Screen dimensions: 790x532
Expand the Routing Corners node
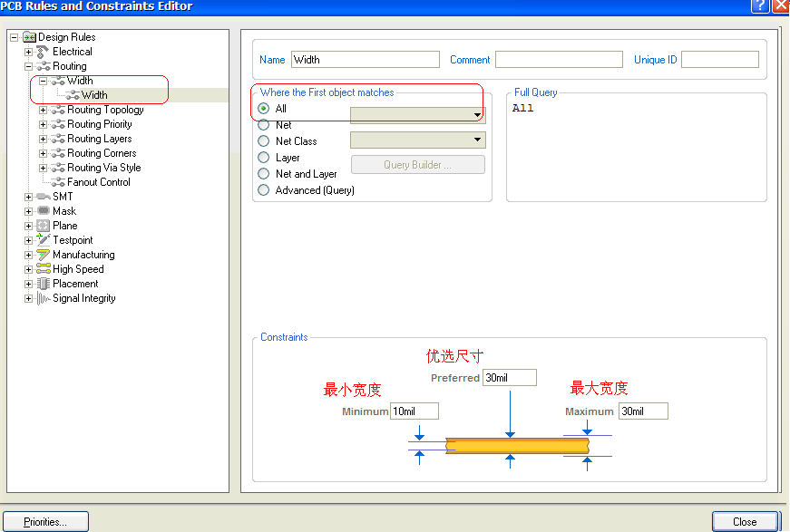[44, 153]
